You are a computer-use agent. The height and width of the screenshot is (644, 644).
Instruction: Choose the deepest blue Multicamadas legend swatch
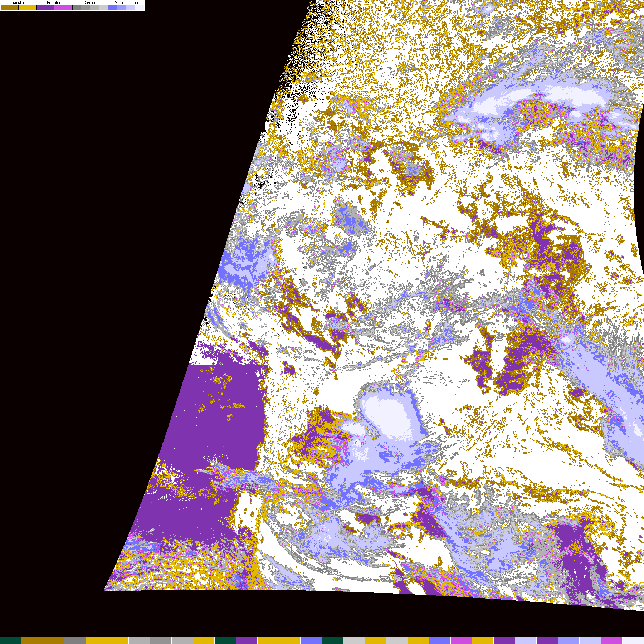coord(112,7)
